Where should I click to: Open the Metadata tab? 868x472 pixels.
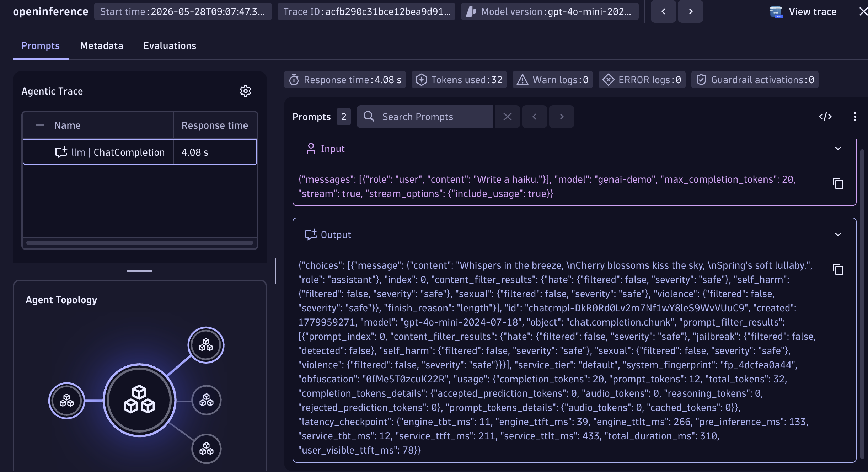[102, 45]
